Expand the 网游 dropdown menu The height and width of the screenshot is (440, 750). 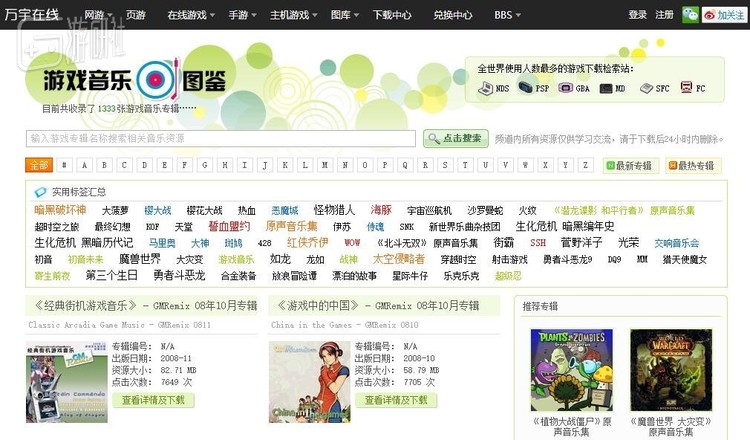tap(97, 15)
